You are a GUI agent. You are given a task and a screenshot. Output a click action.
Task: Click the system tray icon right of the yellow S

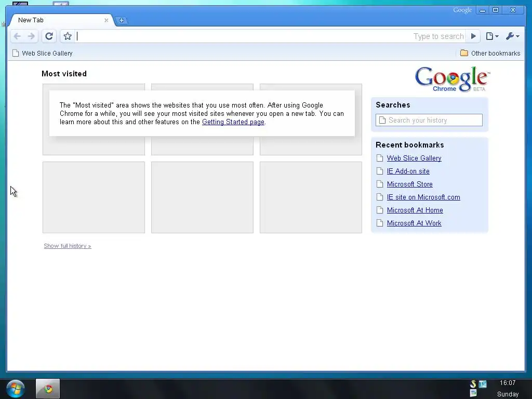tap(483, 384)
